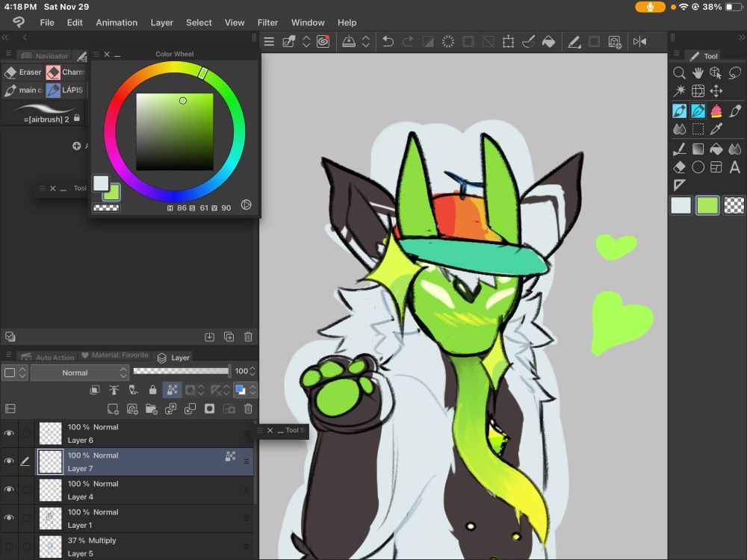Select the Zoom magnifier tool
The width and height of the screenshot is (747, 560).
[679, 73]
